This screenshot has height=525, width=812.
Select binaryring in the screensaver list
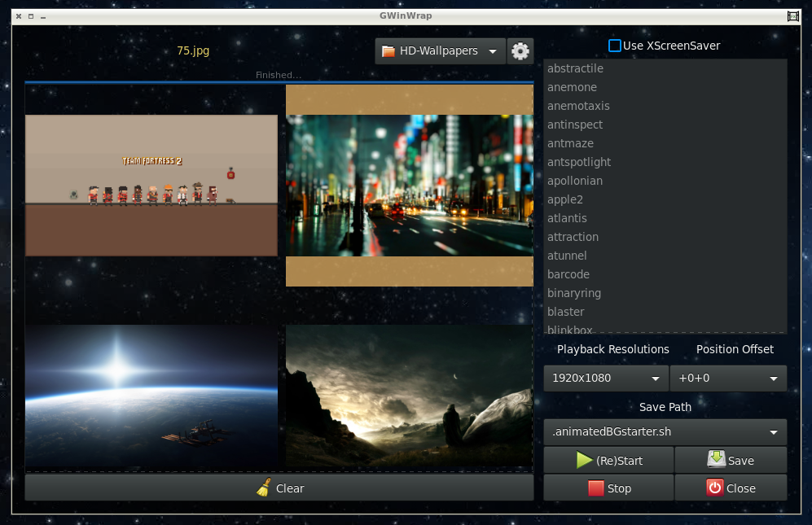665,293
